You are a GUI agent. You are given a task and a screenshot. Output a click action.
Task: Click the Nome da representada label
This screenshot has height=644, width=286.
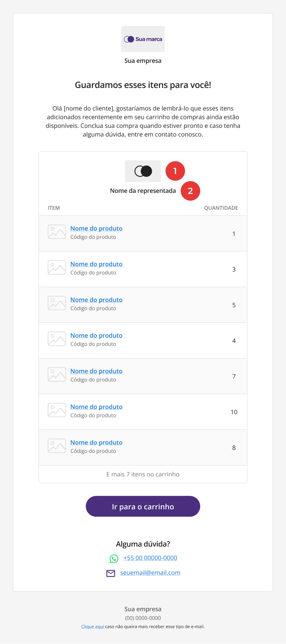(143, 191)
